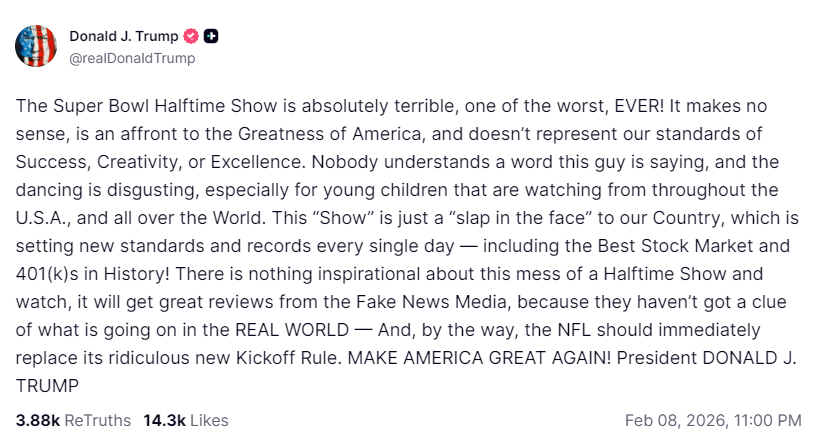Click the word "TRUMP" ending the post
Viewport: 818px width, 439px height.
click(46, 385)
